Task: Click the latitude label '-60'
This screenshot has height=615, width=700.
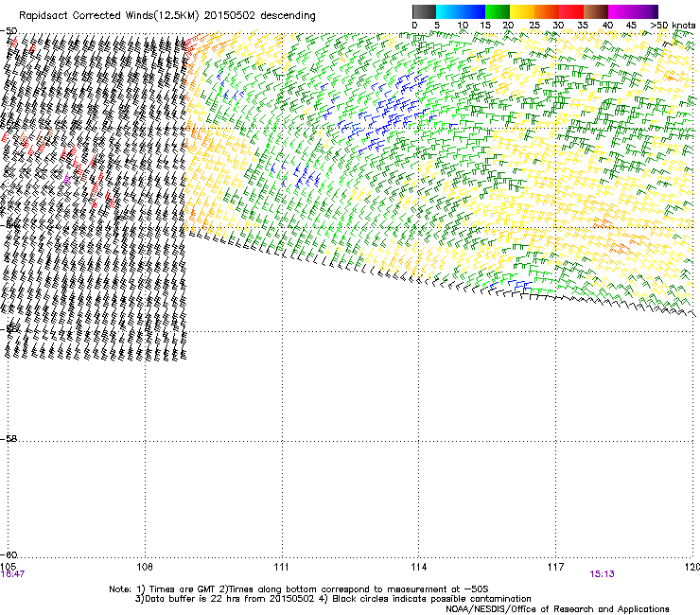Action: pyautogui.click(x=9, y=554)
